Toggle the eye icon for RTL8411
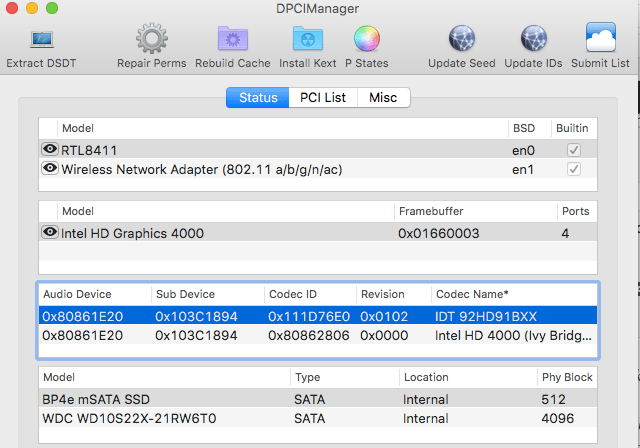The image size is (640, 448). tap(49, 149)
